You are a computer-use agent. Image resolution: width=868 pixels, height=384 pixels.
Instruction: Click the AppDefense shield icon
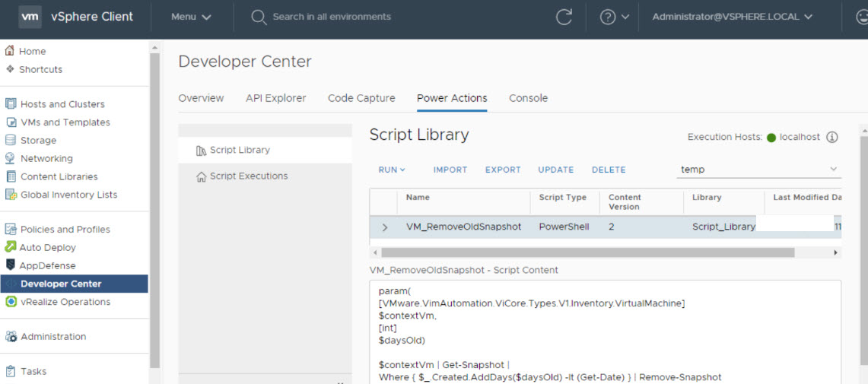(x=11, y=265)
